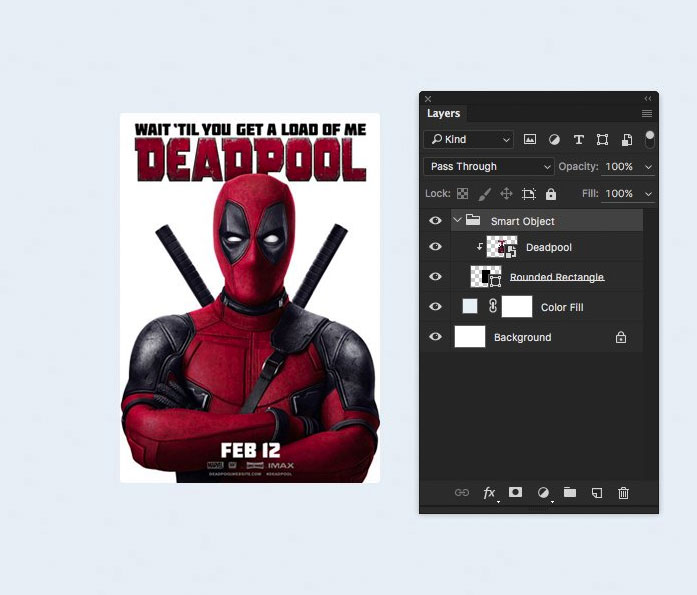
Task: Lock position move icon
Action: (506, 193)
